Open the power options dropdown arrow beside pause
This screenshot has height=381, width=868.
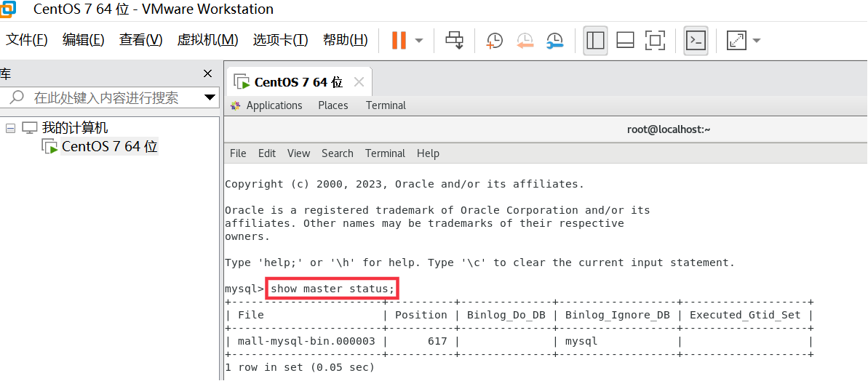419,41
